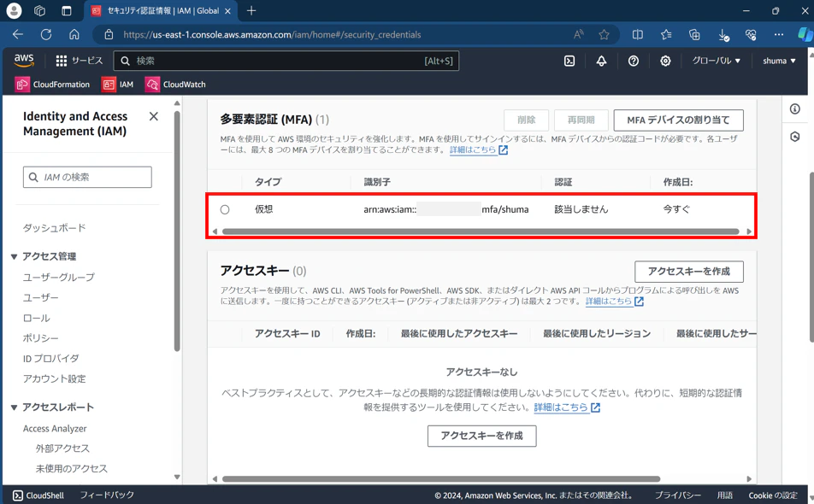
Task: Click the MFA table horizontal scrollbar
Action: click(481, 231)
